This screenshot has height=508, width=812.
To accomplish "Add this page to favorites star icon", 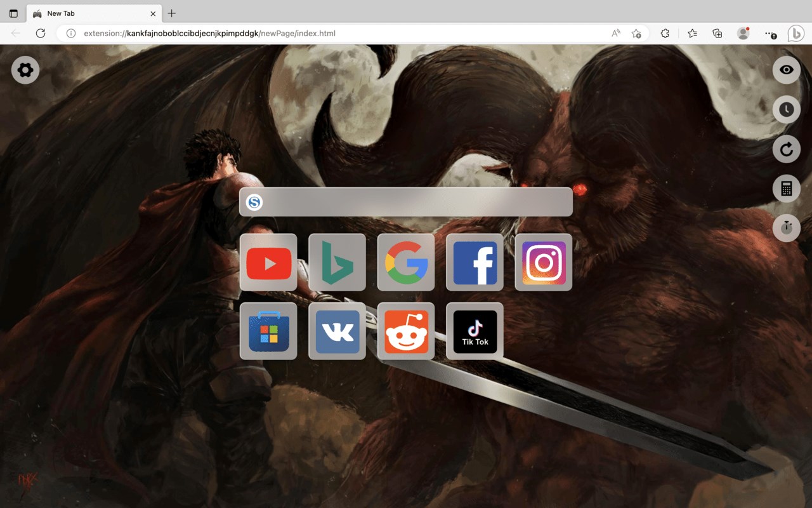I will pyautogui.click(x=636, y=34).
